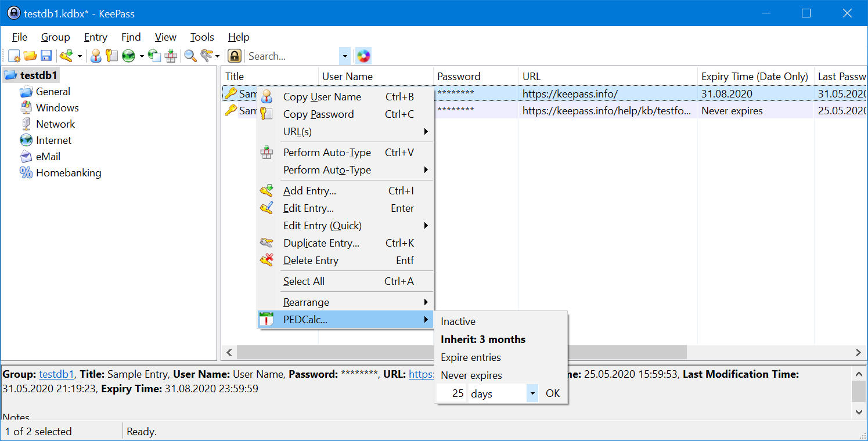Click the Copy Password toolbar icon
This screenshot has width=868, height=441.
click(112, 56)
